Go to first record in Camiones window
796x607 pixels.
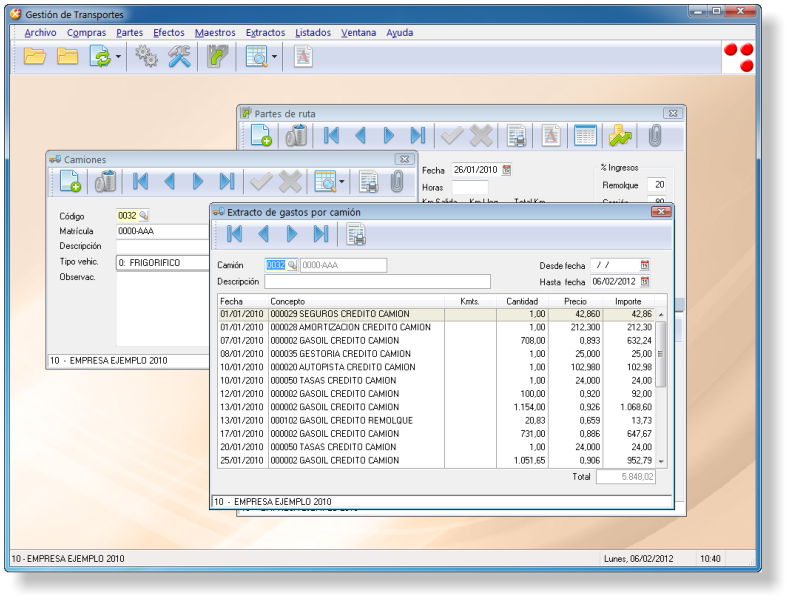tap(141, 181)
